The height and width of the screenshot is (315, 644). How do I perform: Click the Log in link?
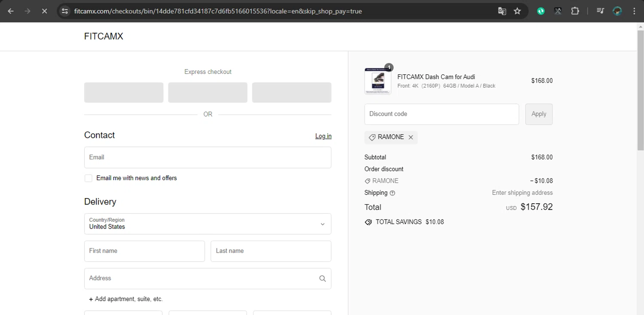(x=323, y=136)
